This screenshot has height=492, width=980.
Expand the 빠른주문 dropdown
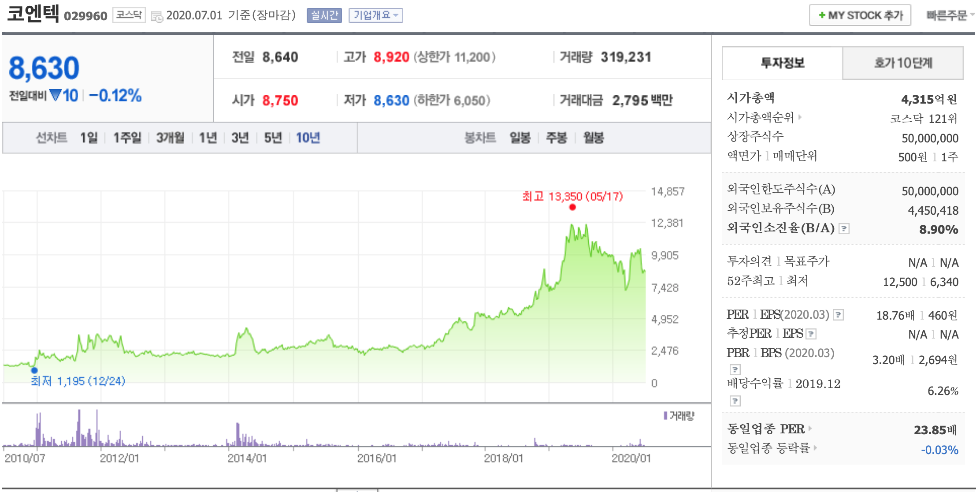(x=950, y=15)
